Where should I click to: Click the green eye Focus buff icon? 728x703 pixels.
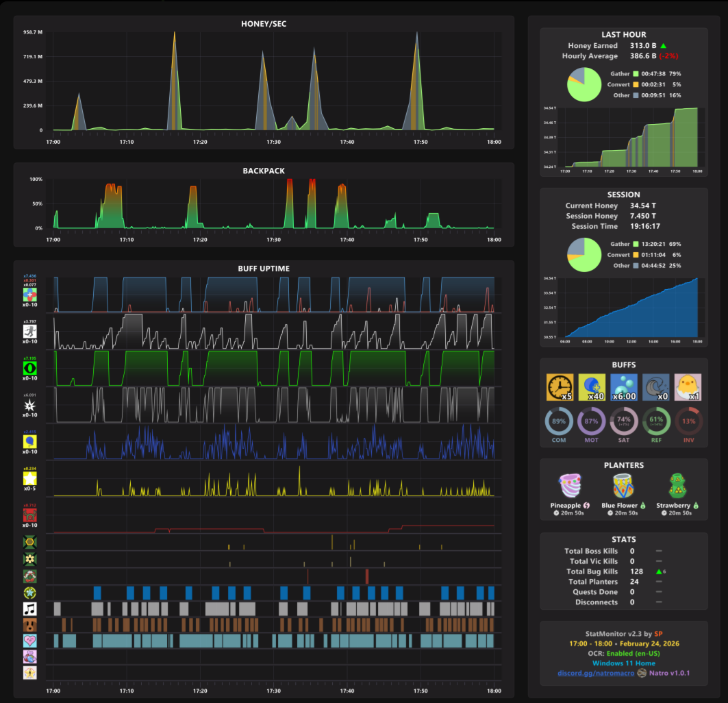29,369
